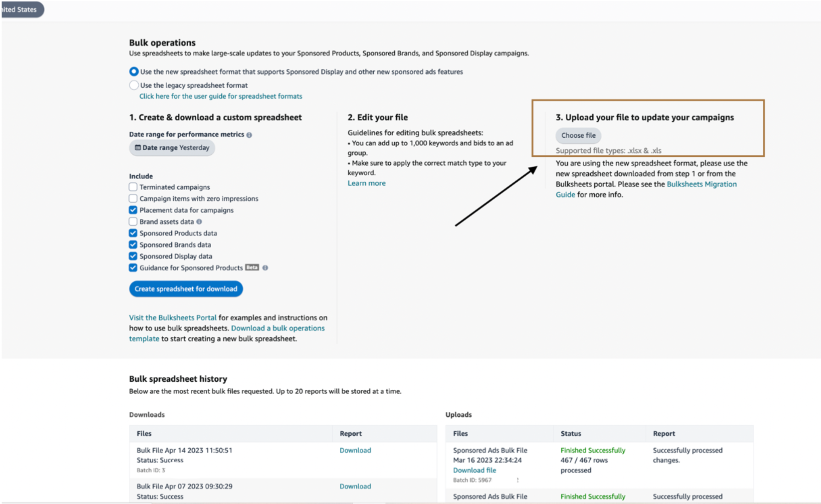821x504 pixels.
Task: Click calendar icon in Date range button
Action: click(137, 148)
